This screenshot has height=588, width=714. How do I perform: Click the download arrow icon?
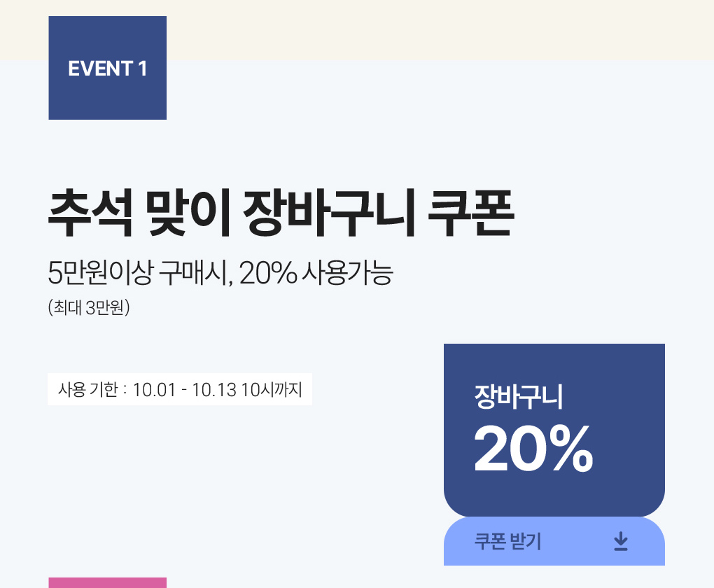coord(620,542)
